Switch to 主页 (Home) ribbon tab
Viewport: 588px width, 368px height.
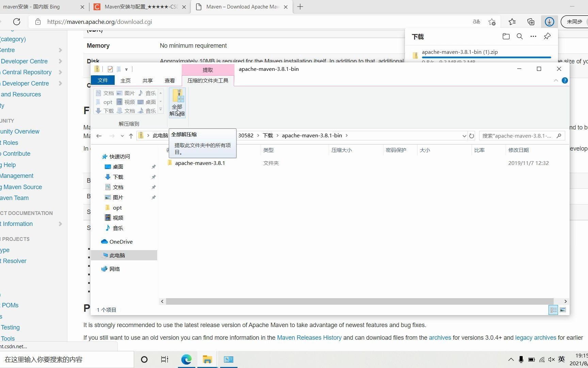pos(125,81)
